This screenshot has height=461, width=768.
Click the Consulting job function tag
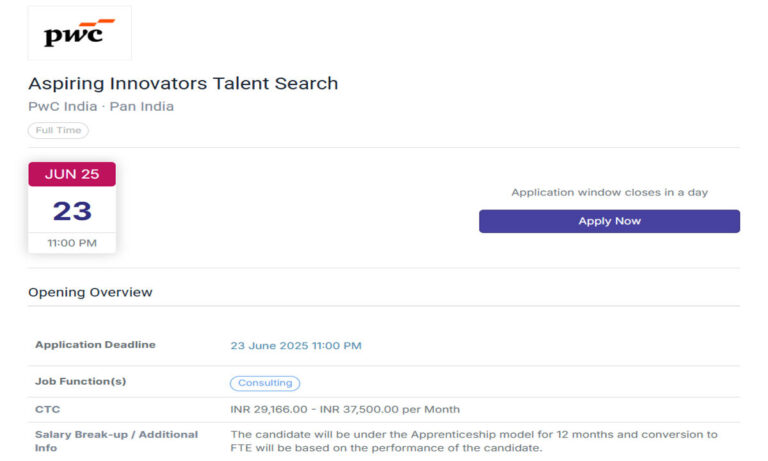point(265,383)
